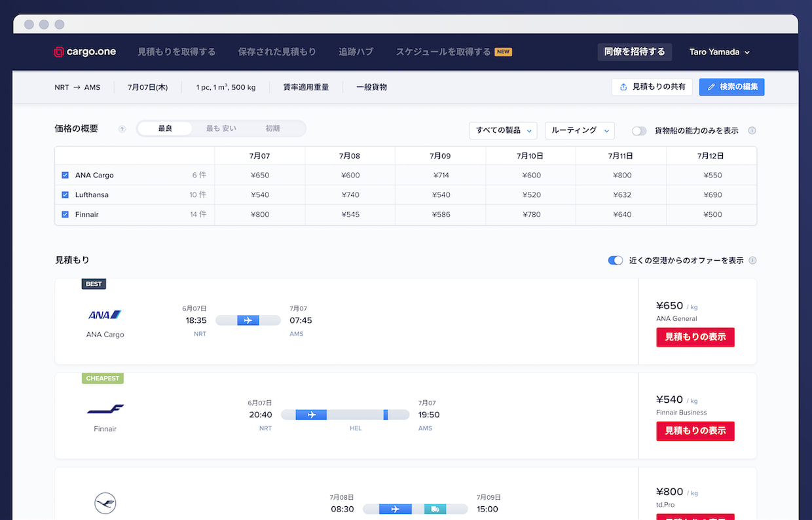Open 保存された見積もり nav item
The width and height of the screenshot is (812, 520).
(x=277, y=52)
